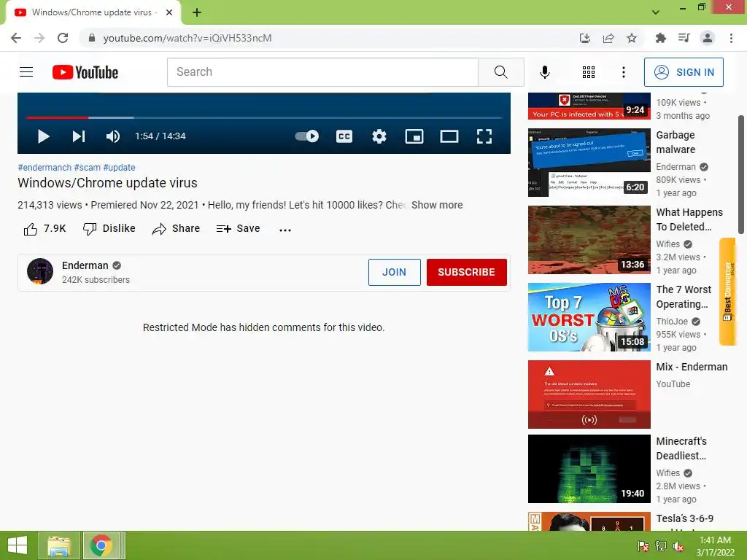Open Mix - Enderman playlist
This screenshot has height=560, width=747.
tap(692, 367)
